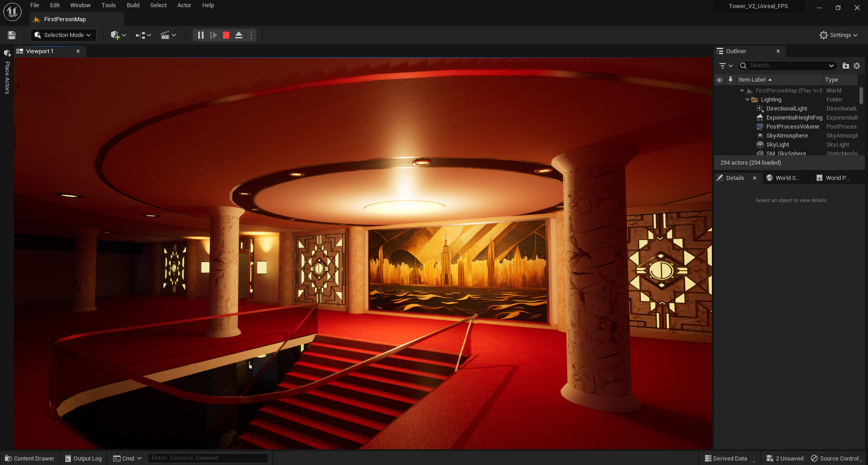Click the SkyAtmosphere icon in Outliner
868x465 pixels.
pyautogui.click(x=759, y=135)
